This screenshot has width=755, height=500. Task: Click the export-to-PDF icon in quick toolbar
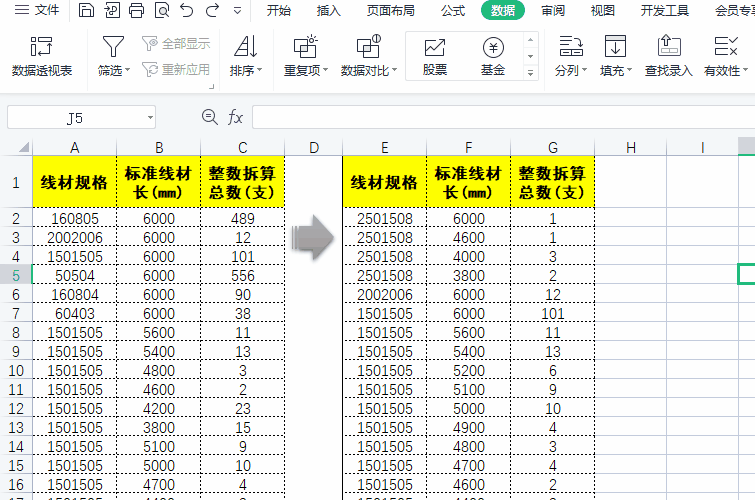pyautogui.click(x=112, y=10)
